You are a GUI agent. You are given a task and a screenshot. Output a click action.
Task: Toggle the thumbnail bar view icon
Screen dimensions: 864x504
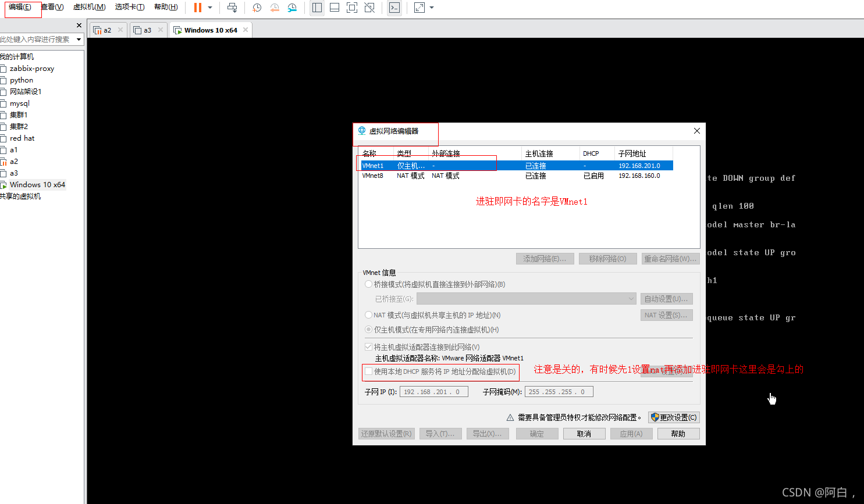335,8
